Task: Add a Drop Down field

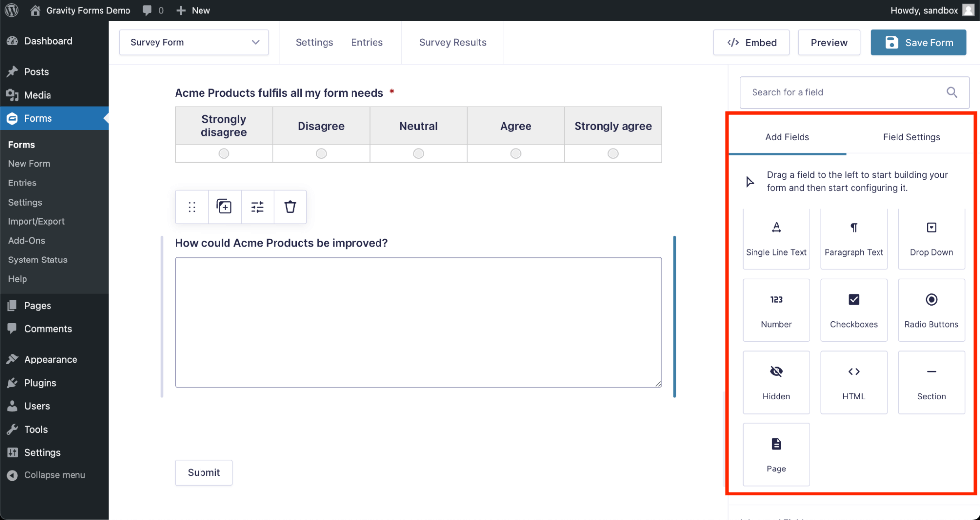Action: pyautogui.click(x=931, y=239)
